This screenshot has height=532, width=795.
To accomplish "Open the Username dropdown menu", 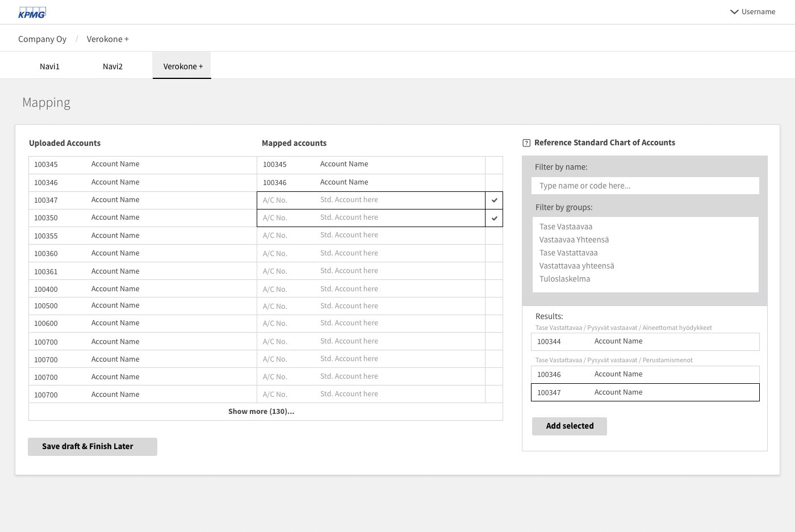I will [x=752, y=11].
